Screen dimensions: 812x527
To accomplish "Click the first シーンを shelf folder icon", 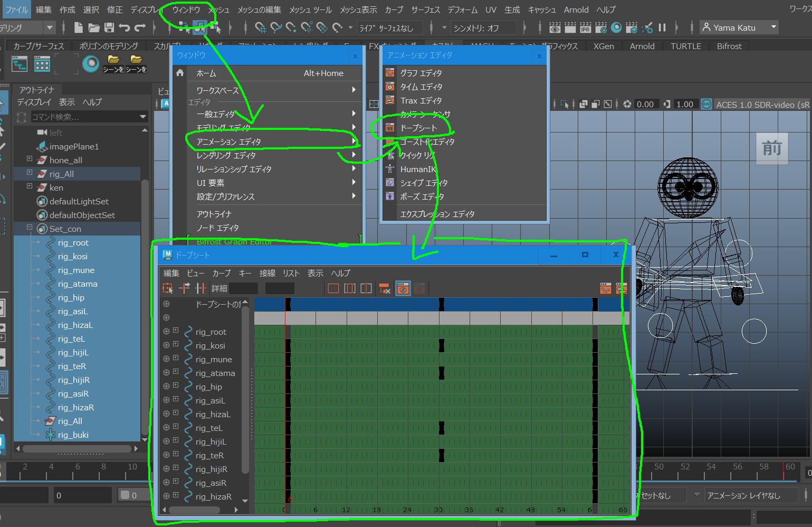I will (113, 64).
